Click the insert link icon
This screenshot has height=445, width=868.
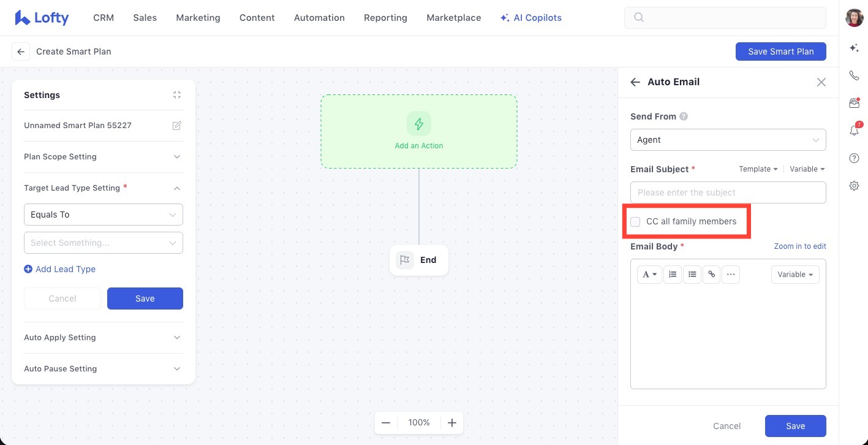[711, 275]
